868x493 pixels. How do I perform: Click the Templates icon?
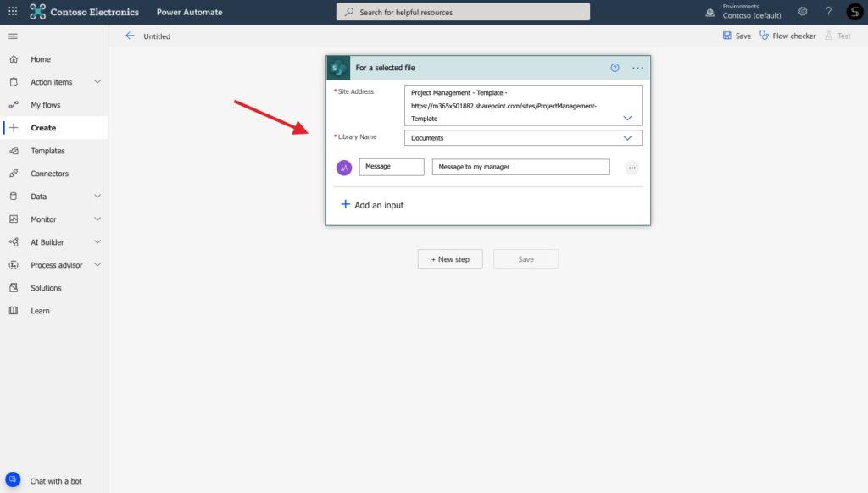(14, 151)
